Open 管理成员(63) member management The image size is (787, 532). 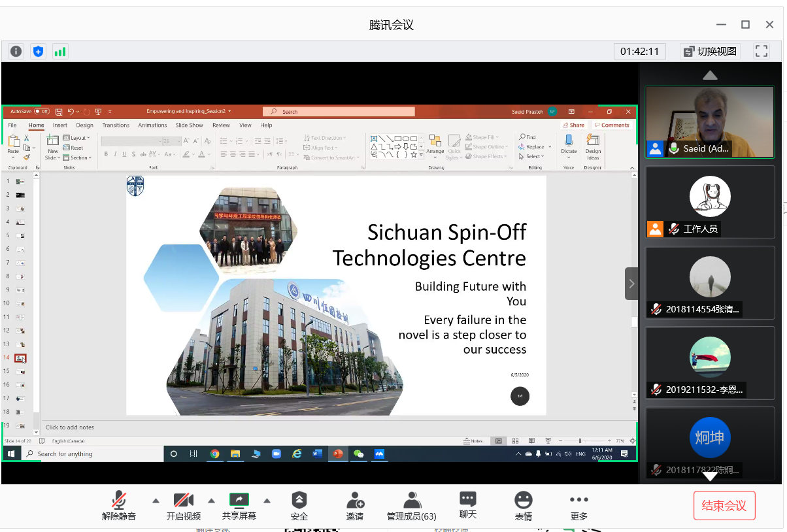pos(411,506)
